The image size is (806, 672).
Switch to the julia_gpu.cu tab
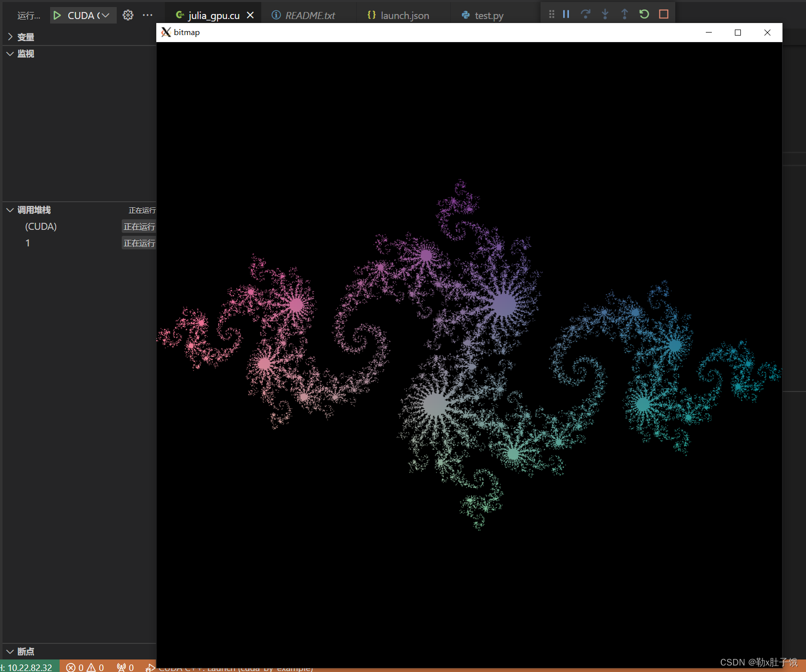tap(213, 16)
